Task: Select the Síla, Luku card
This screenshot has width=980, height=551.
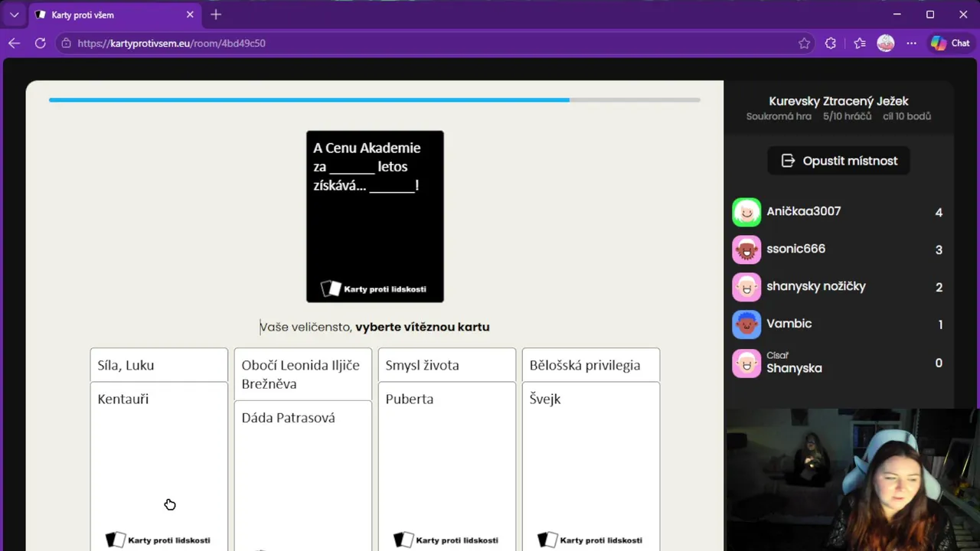Action: (159, 365)
